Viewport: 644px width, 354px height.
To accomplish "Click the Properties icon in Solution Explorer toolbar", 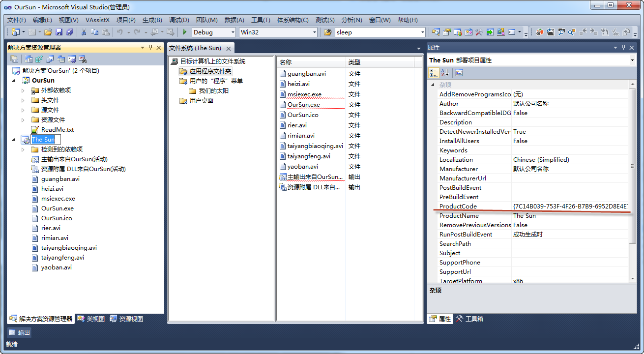I will coord(14,59).
